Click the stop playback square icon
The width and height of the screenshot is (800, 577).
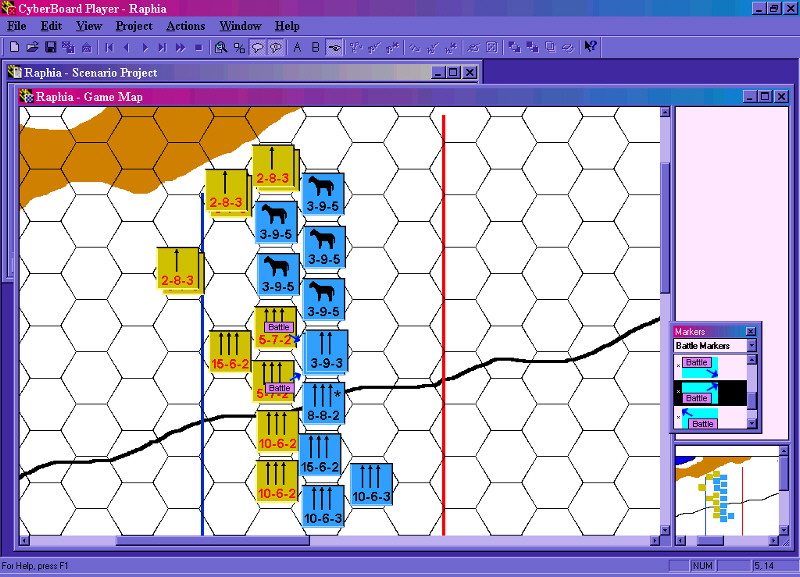(x=198, y=47)
